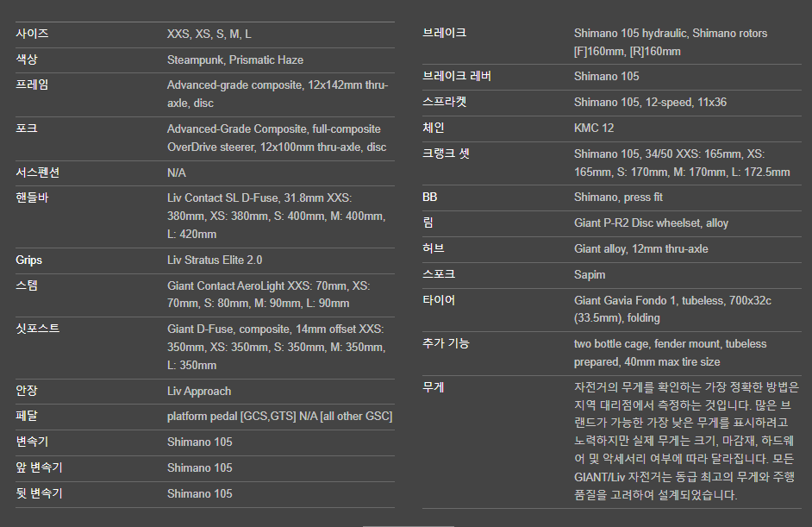Click the 핸들바 row label
The image size is (812, 527).
coord(32,198)
